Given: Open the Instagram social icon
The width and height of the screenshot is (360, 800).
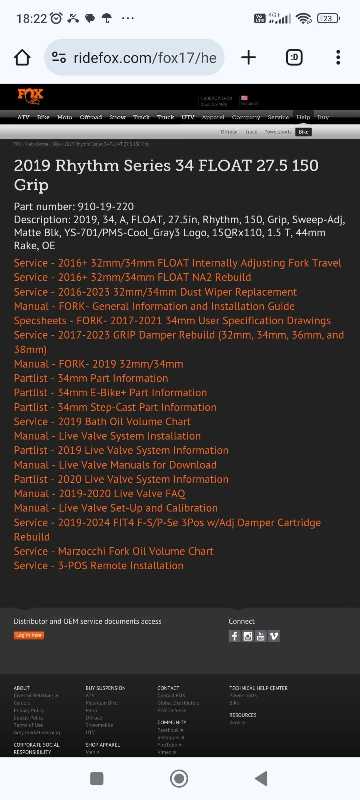Looking at the screenshot, I should coord(247,636).
